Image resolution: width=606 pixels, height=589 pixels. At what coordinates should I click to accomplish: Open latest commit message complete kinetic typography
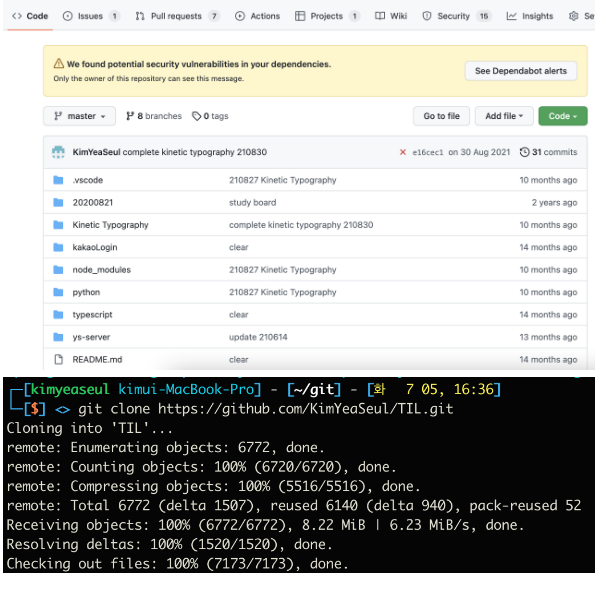point(195,152)
